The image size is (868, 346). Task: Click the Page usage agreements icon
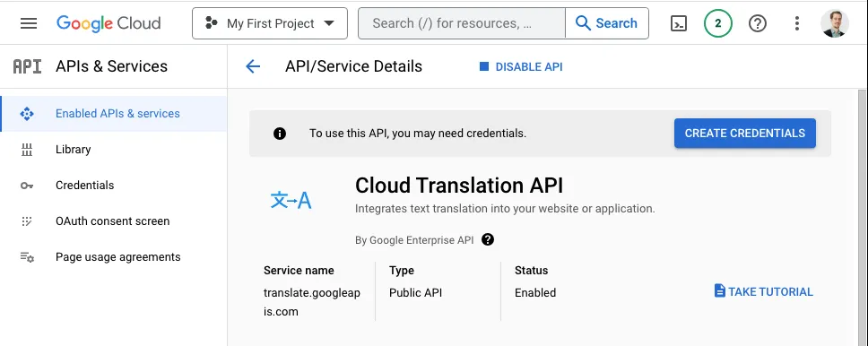27,257
